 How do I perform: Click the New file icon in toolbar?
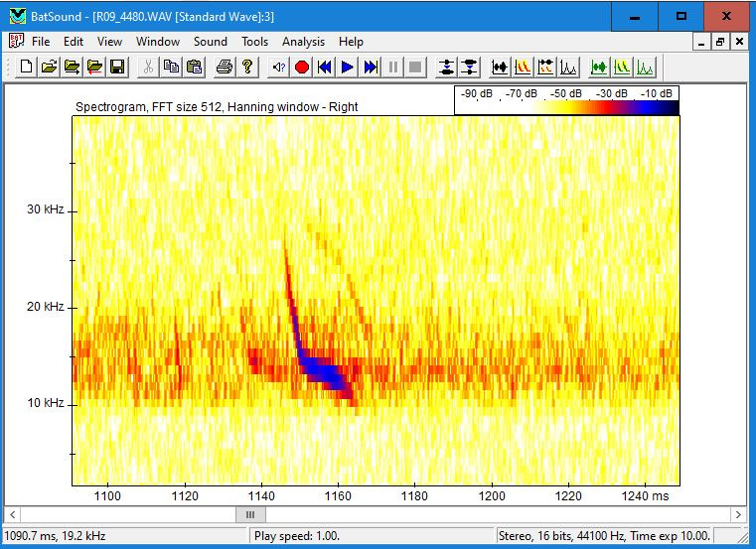pyautogui.click(x=27, y=67)
